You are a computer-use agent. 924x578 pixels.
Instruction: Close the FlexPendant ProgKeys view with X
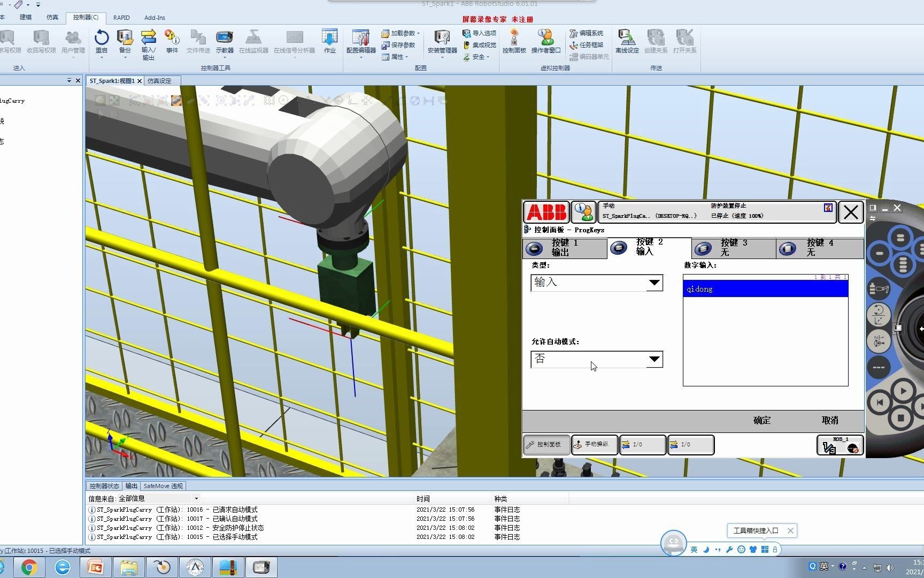pos(851,212)
